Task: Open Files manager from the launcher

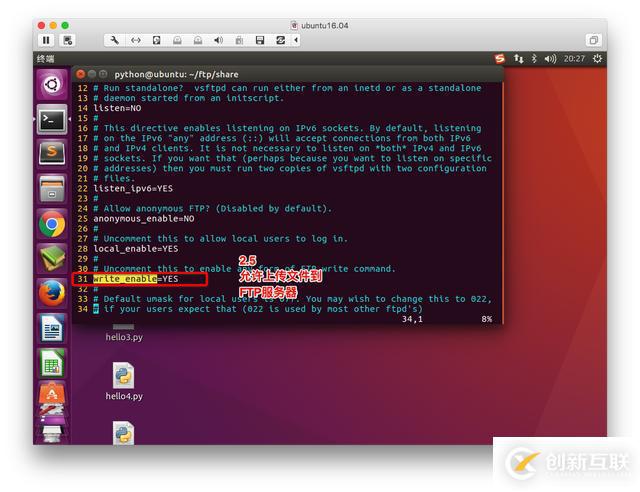Action: coord(52,189)
